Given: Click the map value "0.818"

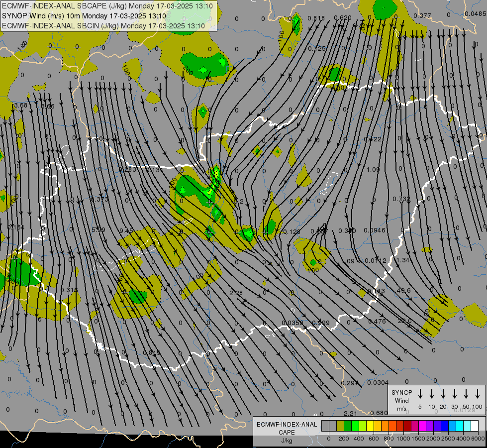Looking at the screenshot, I should coord(316,18).
